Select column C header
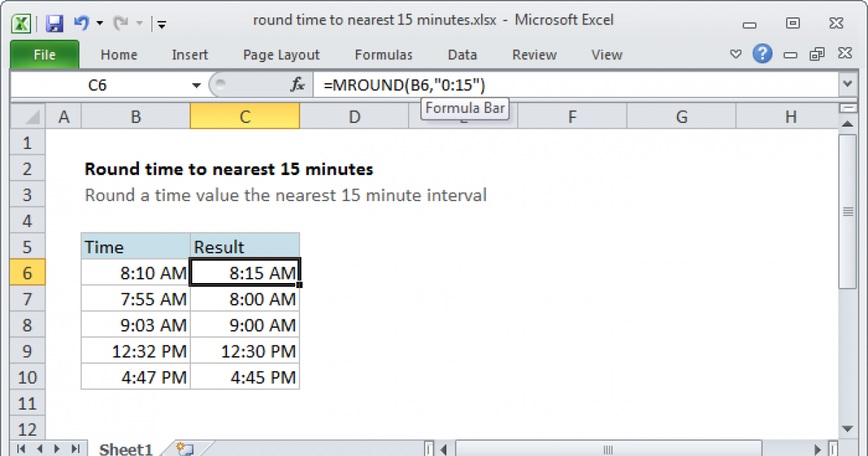Image resolution: width=868 pixels, height=456 pixels. 245,117
